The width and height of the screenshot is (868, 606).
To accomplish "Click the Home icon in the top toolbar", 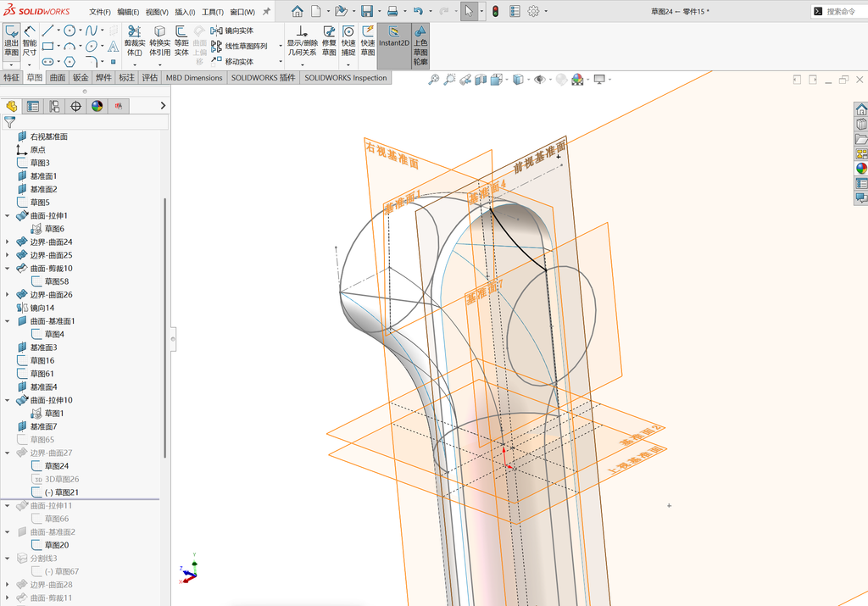I will (x=298, y=11).
